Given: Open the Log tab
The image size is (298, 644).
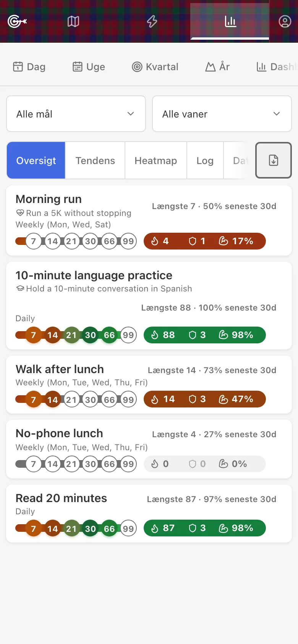Looking at the screenshot, I should pos(205,161).
